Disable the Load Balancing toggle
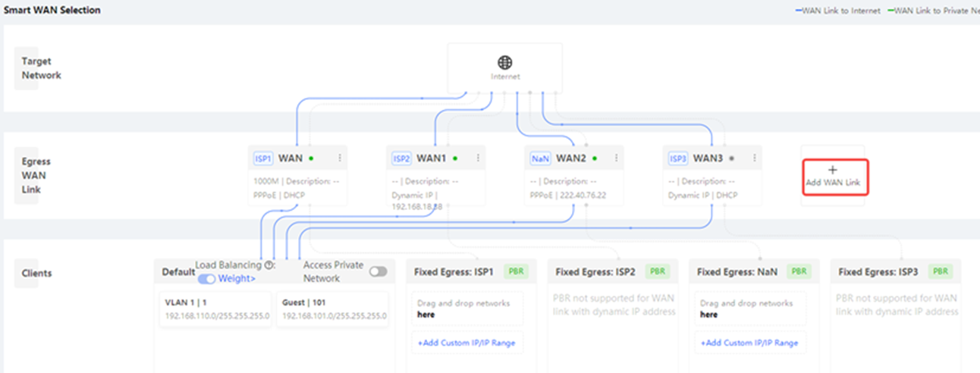980x373 pixels. tap(206, 279)
